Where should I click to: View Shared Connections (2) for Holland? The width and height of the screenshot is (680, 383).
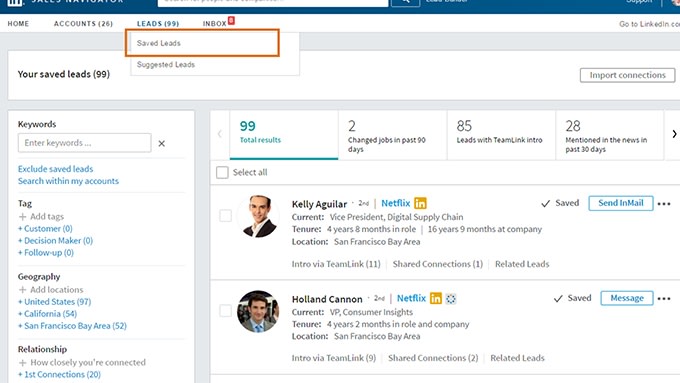(x=433, y=358)
